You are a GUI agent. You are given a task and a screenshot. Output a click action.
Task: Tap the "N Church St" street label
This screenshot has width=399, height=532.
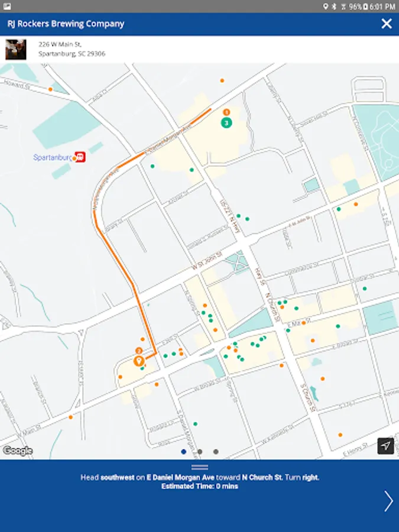tap(273, 307)
